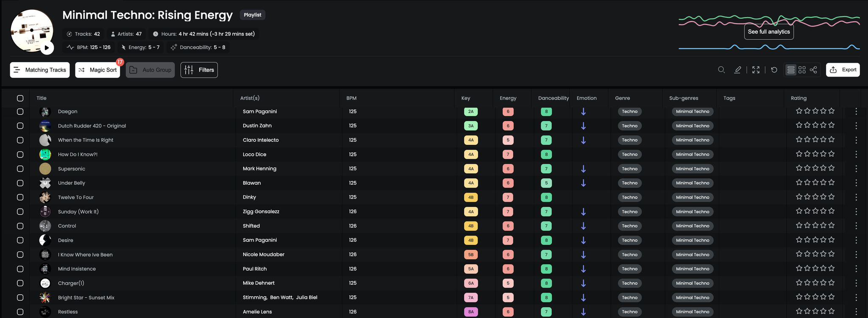The width and height of the screenshot is (868, 318).
Task: Sort by the Artist(s) column header
Action: (250, 98)
